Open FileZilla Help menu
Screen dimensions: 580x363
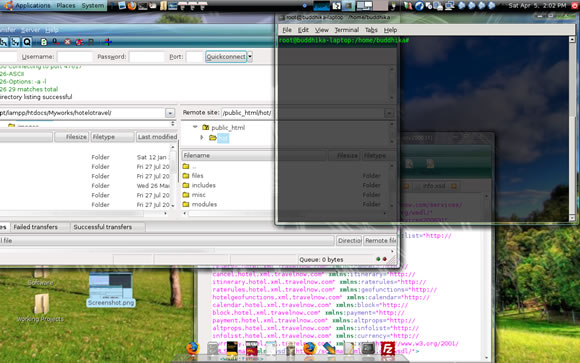point(52,30)
